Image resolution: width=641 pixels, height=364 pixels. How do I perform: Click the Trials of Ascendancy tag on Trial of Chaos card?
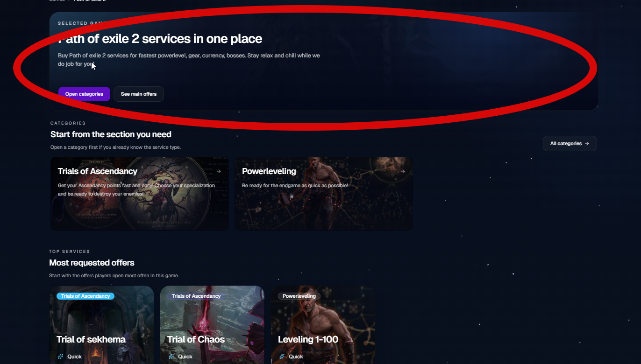click(196, 296)
